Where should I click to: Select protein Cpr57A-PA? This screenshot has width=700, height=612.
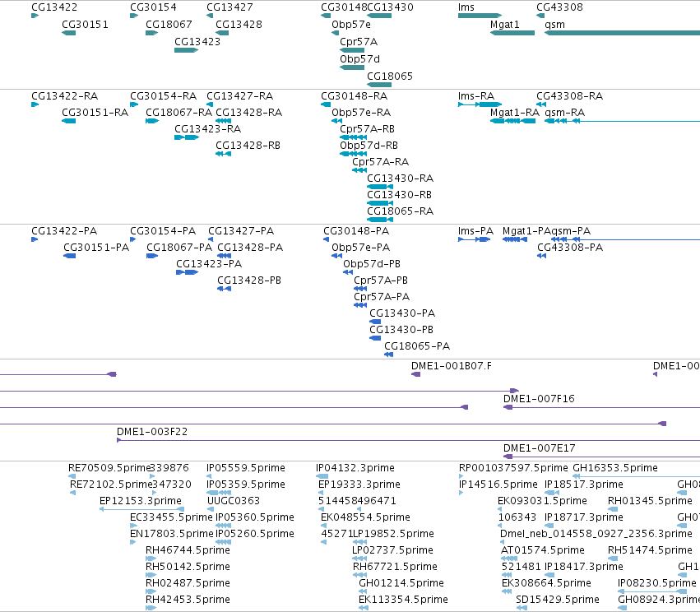[x=360, y=306]
